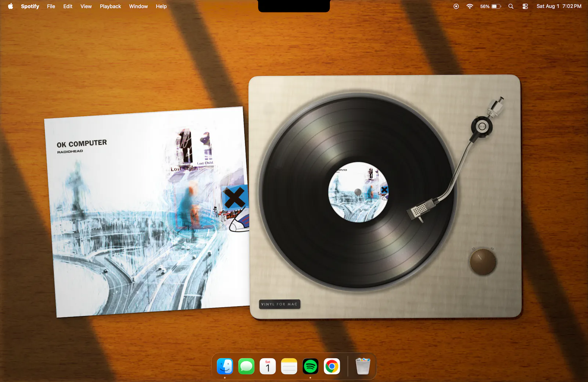Click the vinyl record center label

tap(358, 192)
